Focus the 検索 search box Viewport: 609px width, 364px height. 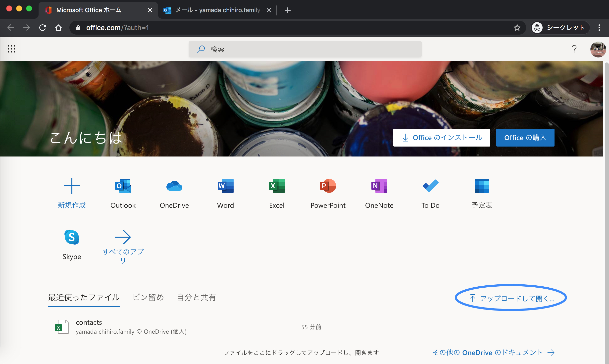[305, 49]
